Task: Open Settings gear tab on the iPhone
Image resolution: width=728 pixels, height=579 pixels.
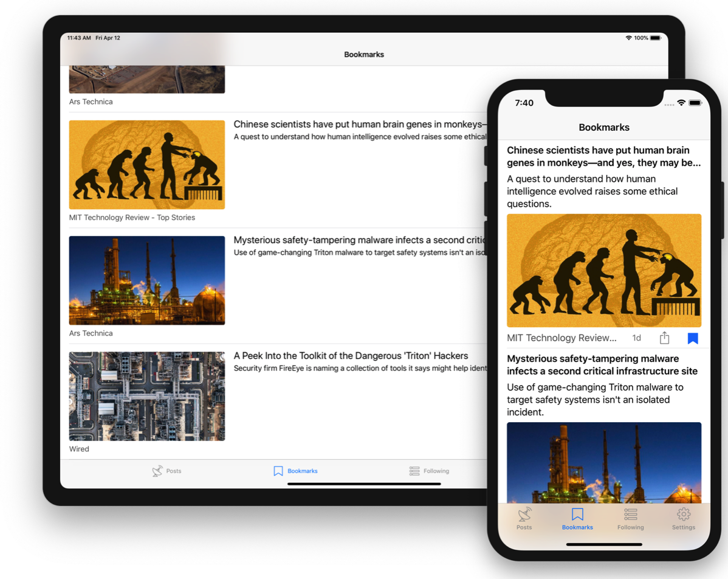Action: 684,519
